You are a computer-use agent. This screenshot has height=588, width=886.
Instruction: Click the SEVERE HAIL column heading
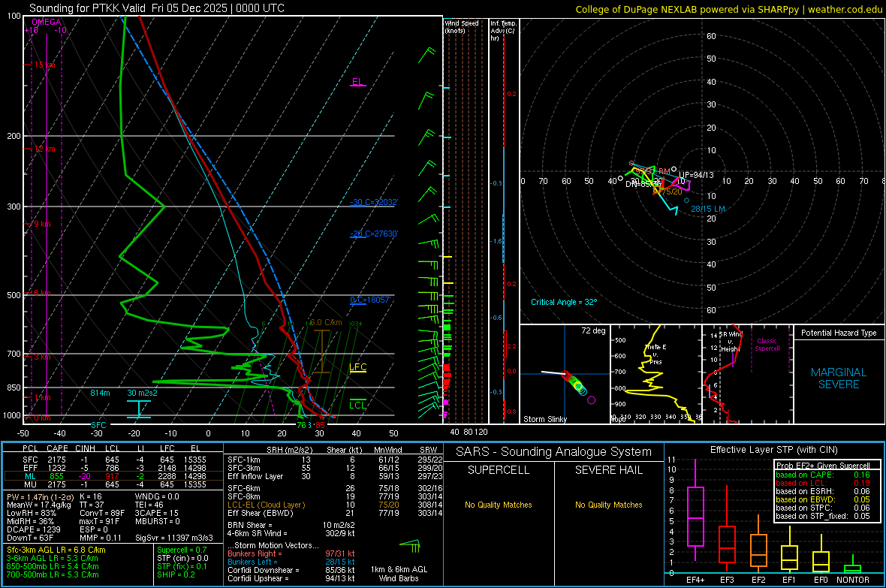pyautogui.click(x=608, y=470)
